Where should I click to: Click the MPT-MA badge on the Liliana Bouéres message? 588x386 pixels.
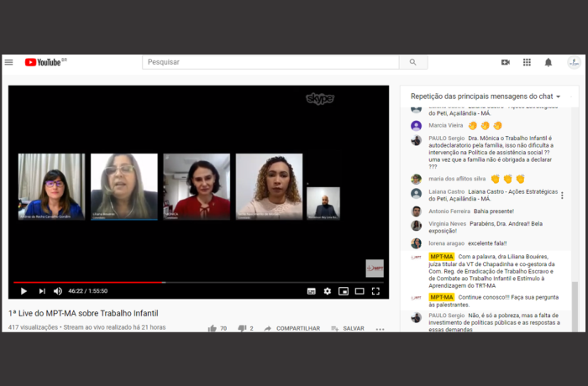[441, 257]
